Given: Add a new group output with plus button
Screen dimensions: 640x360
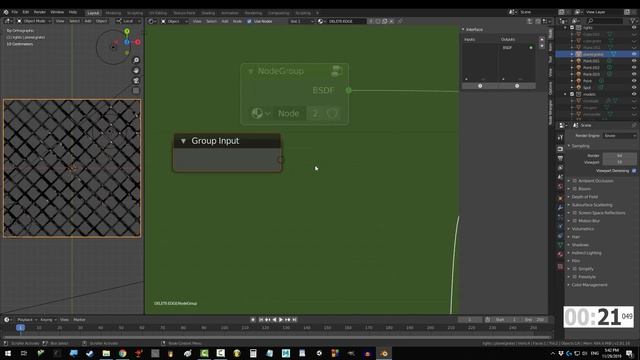Looking at the screenshot, I should pos(517,86).
